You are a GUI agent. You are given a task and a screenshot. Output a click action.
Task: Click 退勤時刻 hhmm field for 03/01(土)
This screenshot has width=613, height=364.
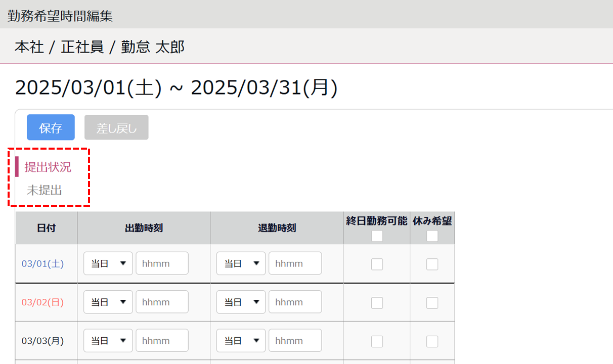tap(295, 263)
